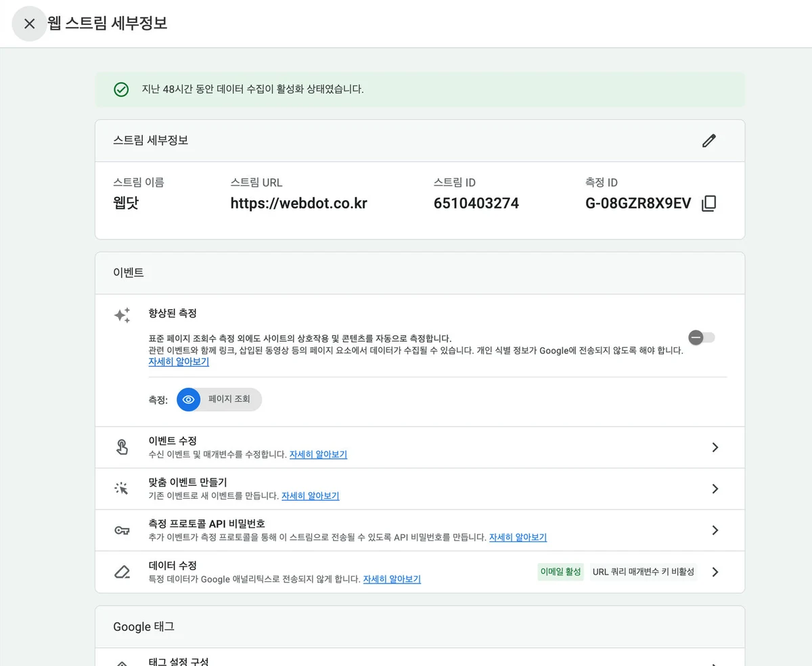The width and height of the screenshot is (812, 666).
Task: Open 자세히 알아보기 link under 향상된 측정
Action: [179, 361]
